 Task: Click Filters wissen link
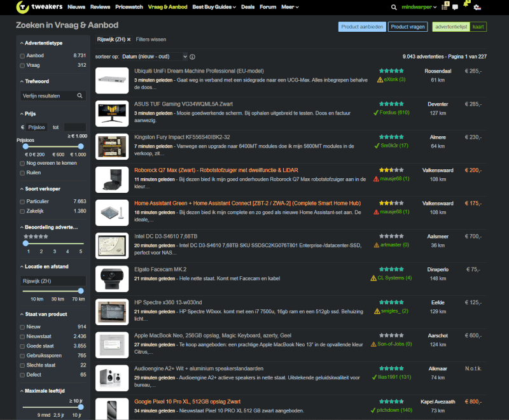(151, 39)
